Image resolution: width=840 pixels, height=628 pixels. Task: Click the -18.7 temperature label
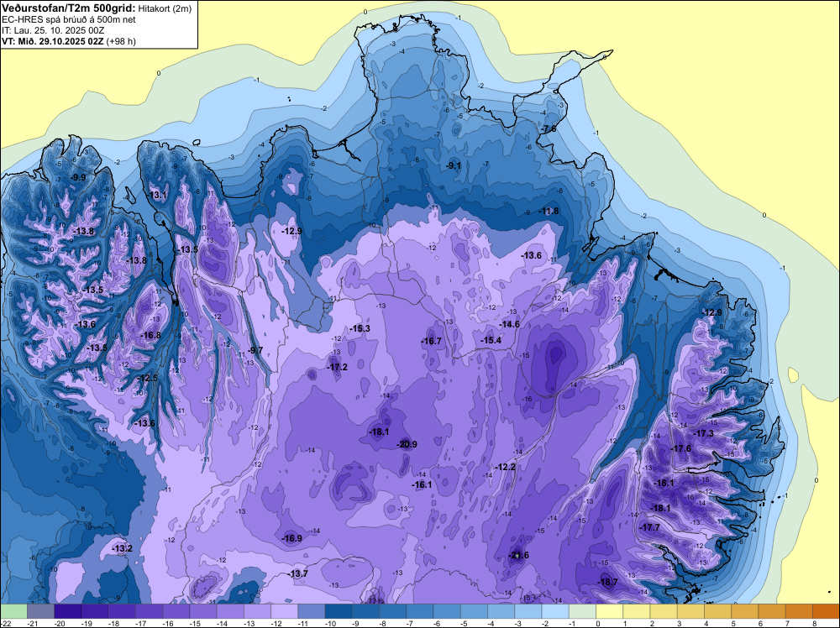(607, 583)
